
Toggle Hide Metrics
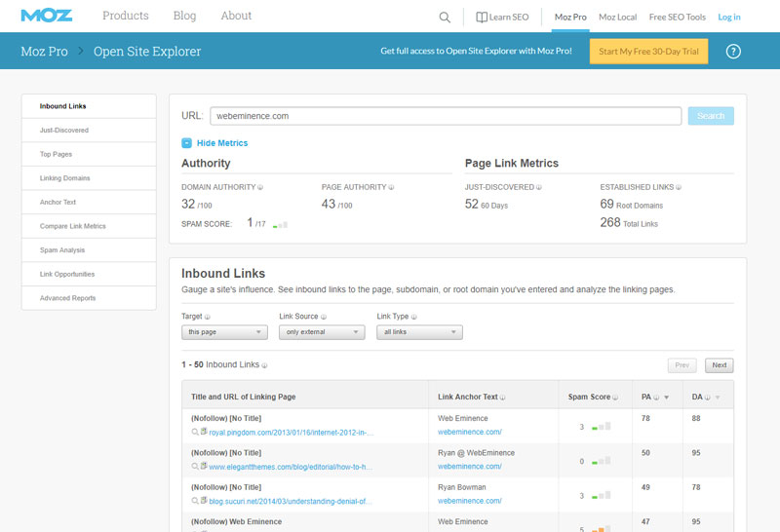[222, 143]
